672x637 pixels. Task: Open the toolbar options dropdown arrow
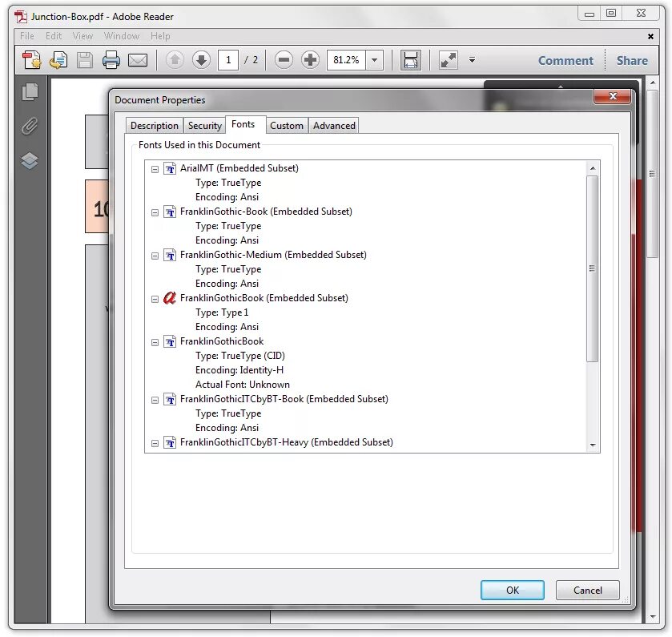point(472,60)
